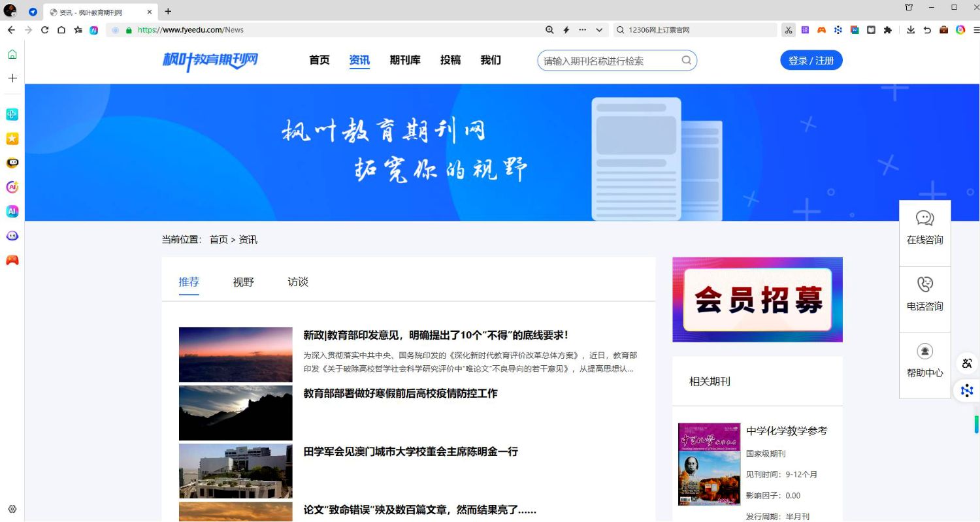
Task: Switch to the 推荐 tab
Action: tap(189, 282)
